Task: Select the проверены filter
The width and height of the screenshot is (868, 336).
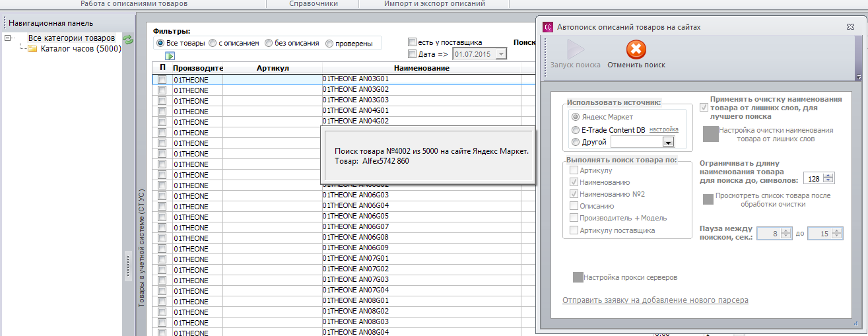Action: (329, 43)
